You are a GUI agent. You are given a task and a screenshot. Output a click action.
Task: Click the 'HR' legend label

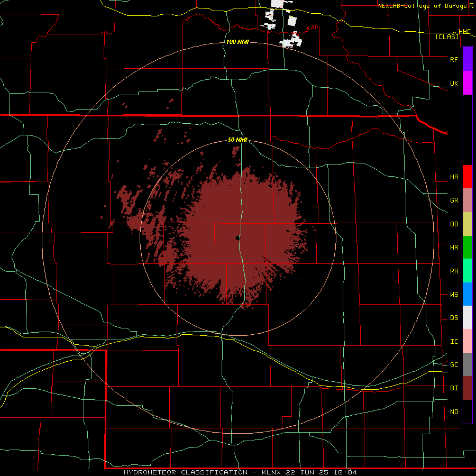pyautogui.click(x=454, y=248)
